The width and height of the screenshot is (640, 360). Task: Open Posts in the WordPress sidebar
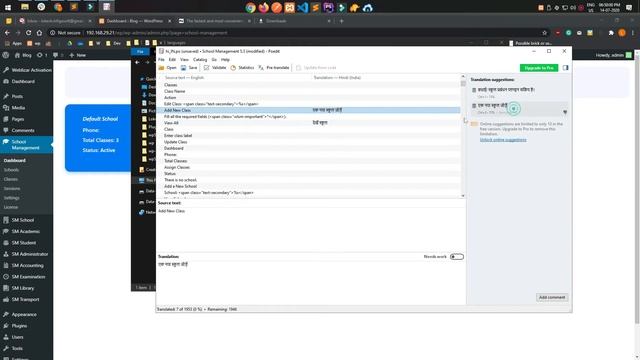tap(17, 96)
